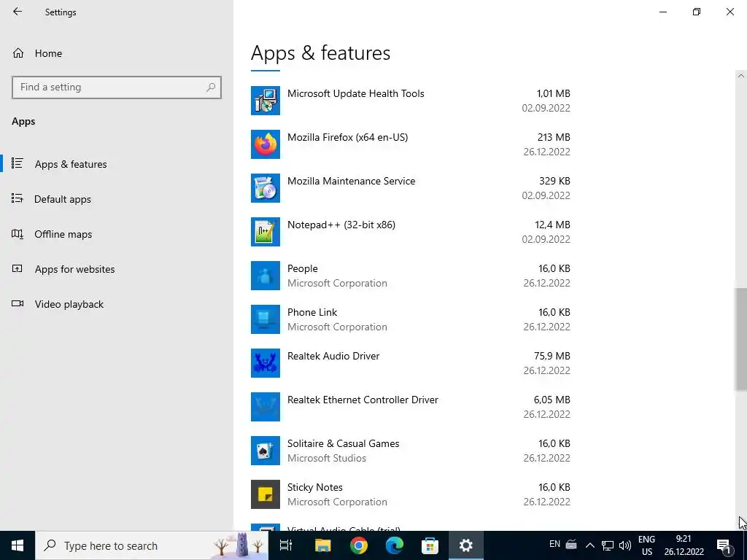
Task: Click the EN input indicator in taskbar
Action: pyautogui.click(x=554, y=544)
